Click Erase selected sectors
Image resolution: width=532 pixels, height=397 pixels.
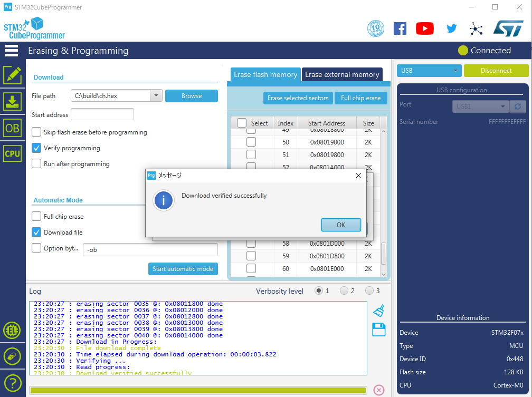click(x=298, y=98)
